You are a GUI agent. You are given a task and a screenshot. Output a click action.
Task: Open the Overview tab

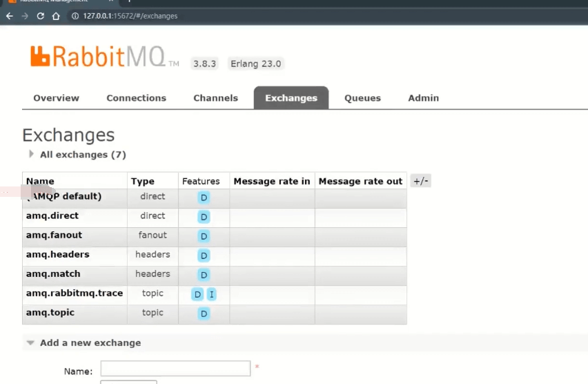pos(57,98)
